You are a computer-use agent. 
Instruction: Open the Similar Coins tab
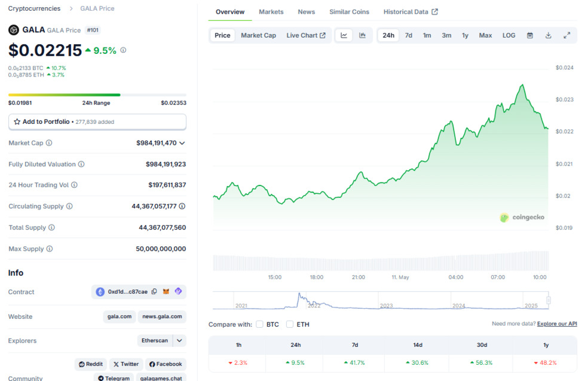coord(349,11)
